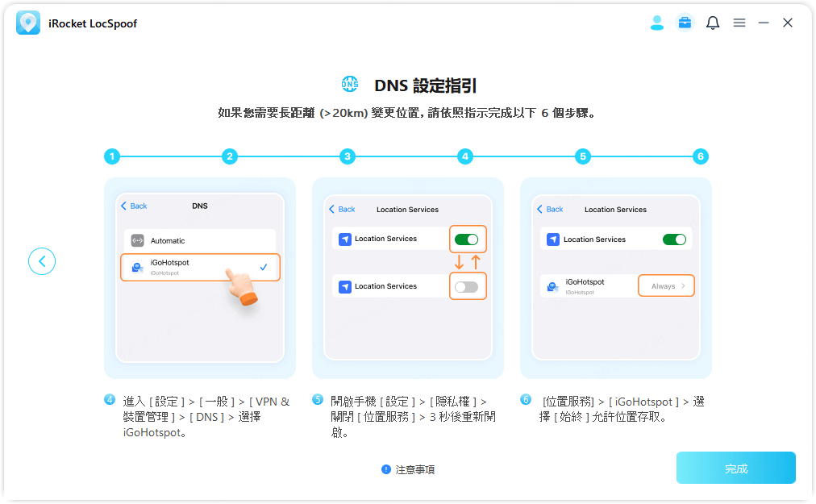
Task: Click the iRocket LocSpoof logo icon
Action: [28, 23]
